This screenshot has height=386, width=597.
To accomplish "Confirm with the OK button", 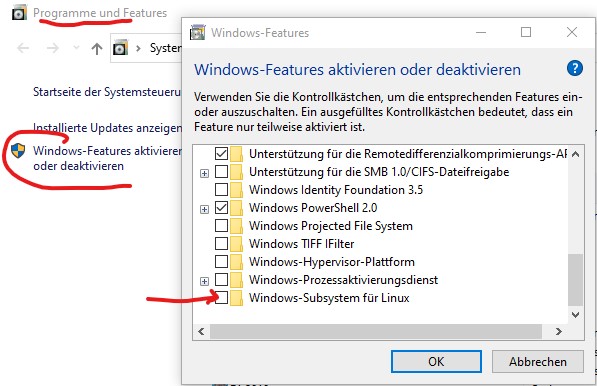I will (436, 361).
